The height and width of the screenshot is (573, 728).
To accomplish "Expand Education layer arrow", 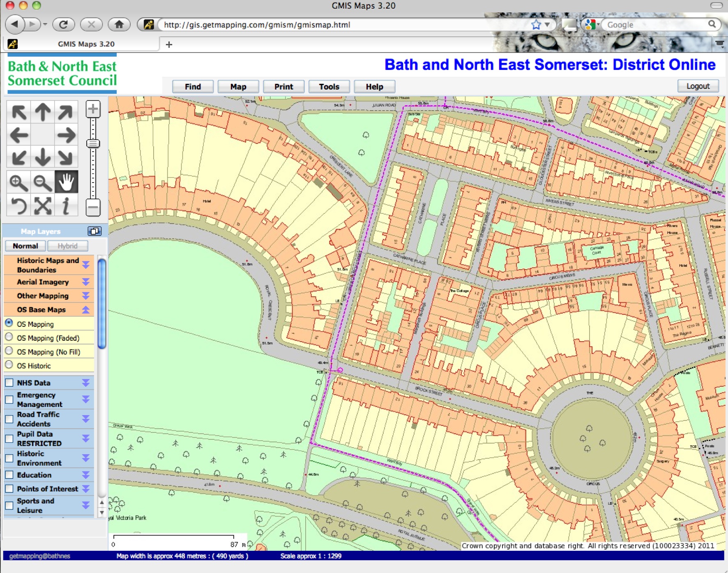I will [x=86, y=475].
